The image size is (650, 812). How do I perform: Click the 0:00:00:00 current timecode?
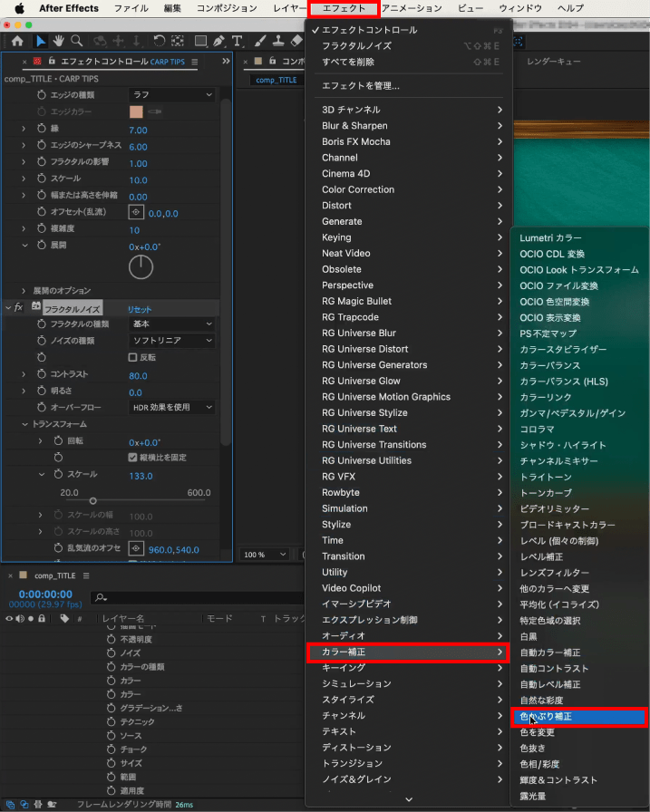pos(45,594)
